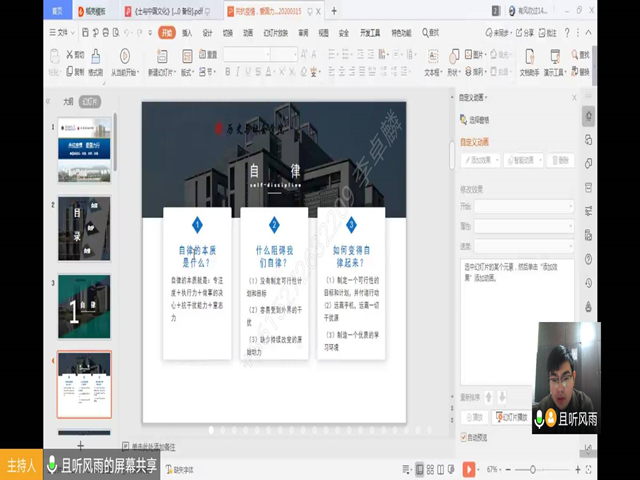Click the orange slideshow play button in status bar
This screenshot has height=480, width=640.
click(469, 468)
